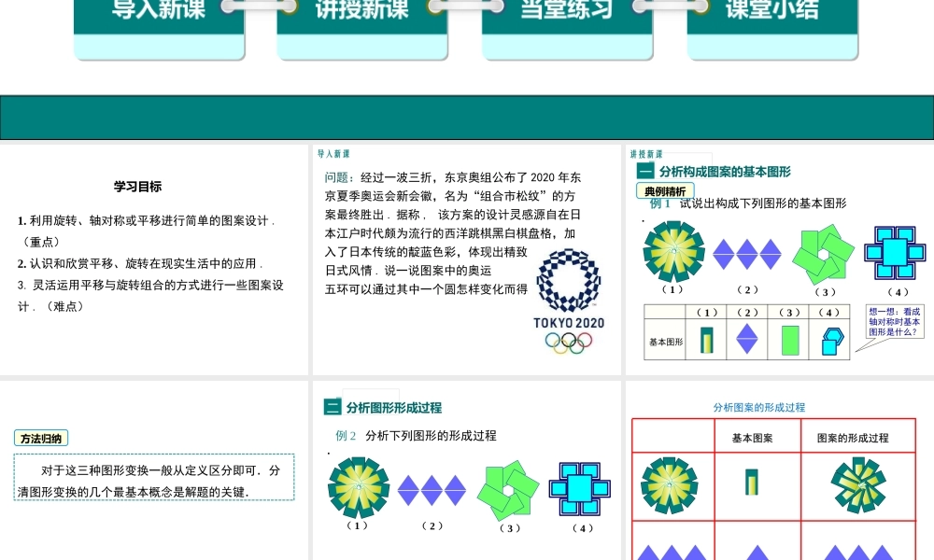This screenshot has width=934, height=560.
Task: Click rotated pattern in 图案的形成过程 column
Action: click(x=858, y=485)
